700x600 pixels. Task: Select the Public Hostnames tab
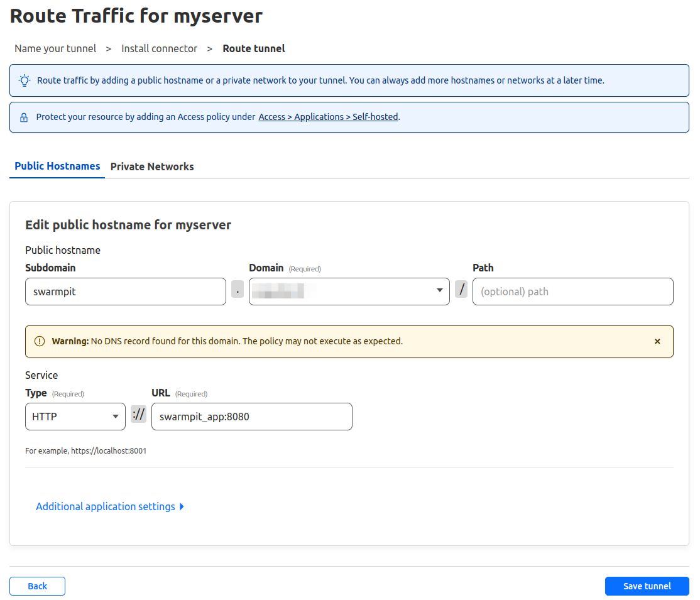[57, 166]
